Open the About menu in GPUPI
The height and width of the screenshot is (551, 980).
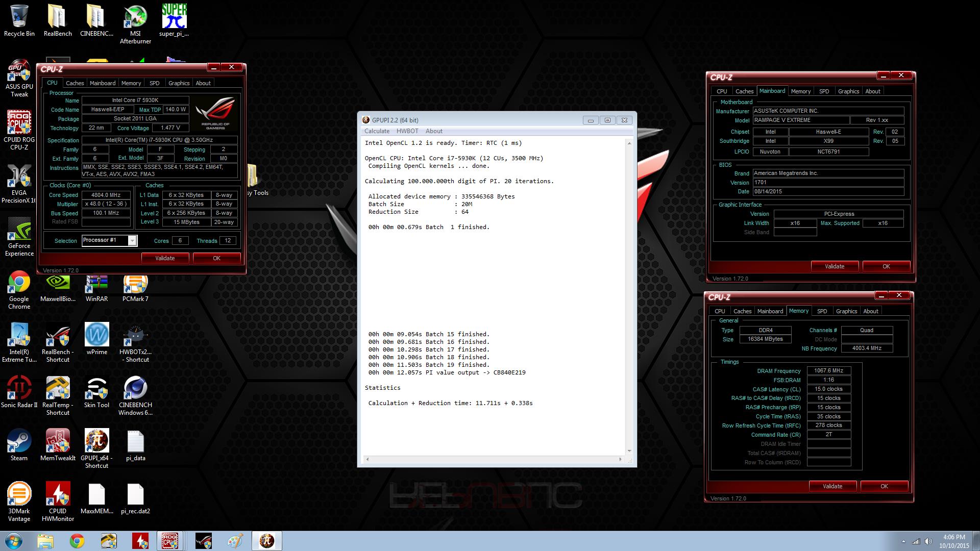pos(434,131)
